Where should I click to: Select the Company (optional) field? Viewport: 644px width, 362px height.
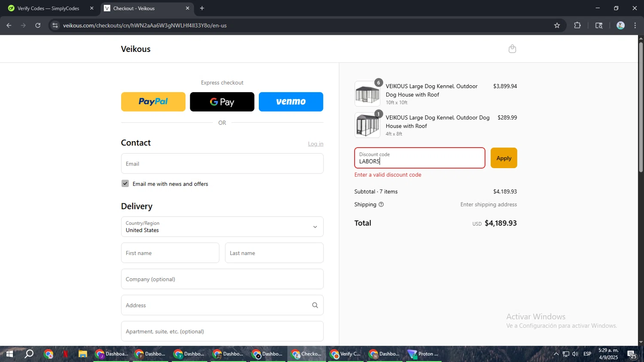tap(222, 279)
